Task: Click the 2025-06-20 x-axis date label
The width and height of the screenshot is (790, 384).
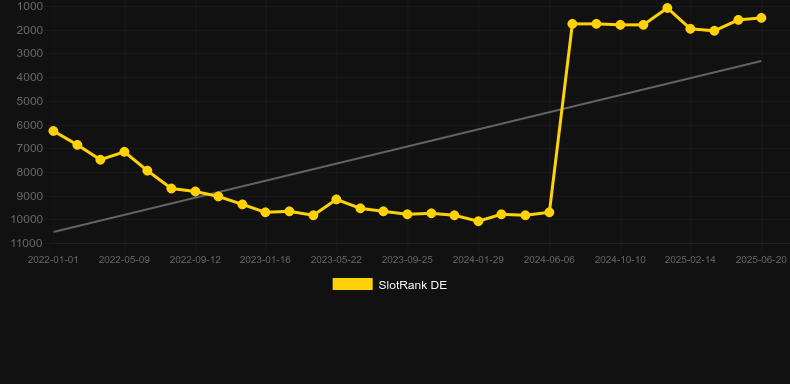Action: (x=761, y=260)
